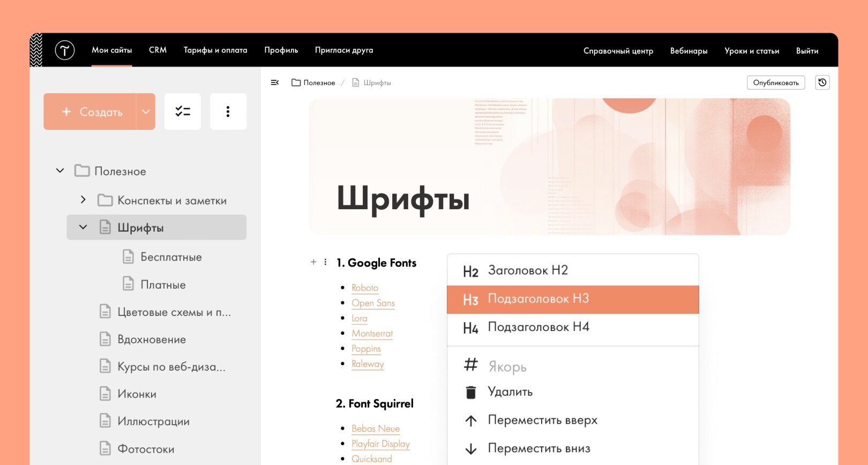Click the Шрифты page icon in sidebar
The width and height of the screenshot is (868, 465).
point(105,227)
